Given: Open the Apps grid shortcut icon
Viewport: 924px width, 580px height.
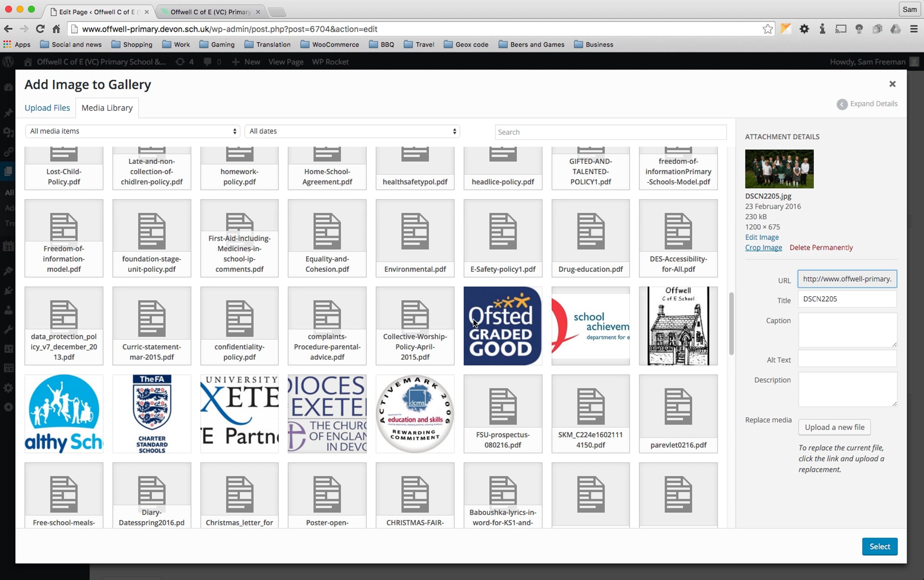Looking at the screenshot, I should pos(7,45).
